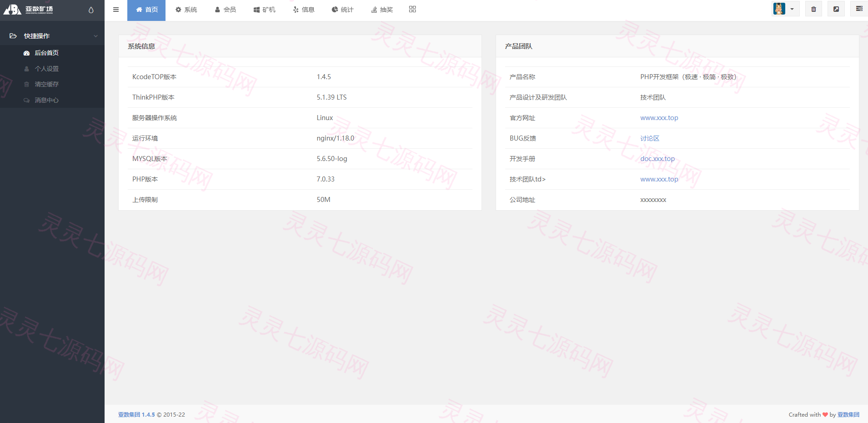
Task: Open the 官方网址 www.xxx.top link
Action: [x=659, y=118]
